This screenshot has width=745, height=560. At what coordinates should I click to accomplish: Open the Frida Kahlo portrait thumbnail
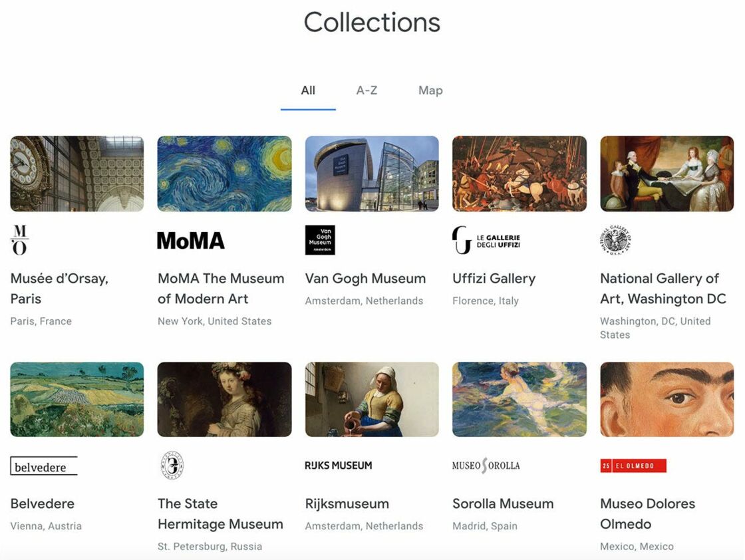(667, 400)
